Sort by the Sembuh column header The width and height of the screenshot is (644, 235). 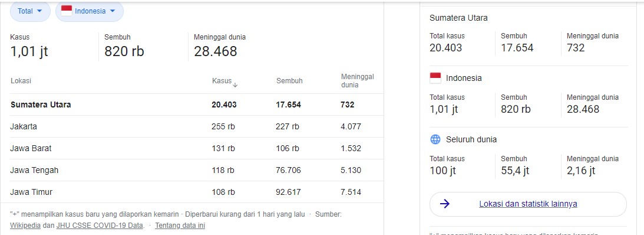tap(289, 81)
